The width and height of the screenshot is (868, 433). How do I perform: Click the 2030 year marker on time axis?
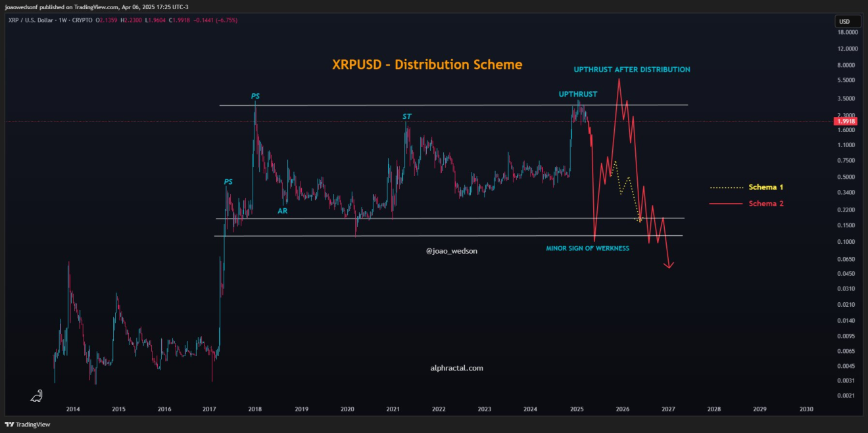point(806,409)
